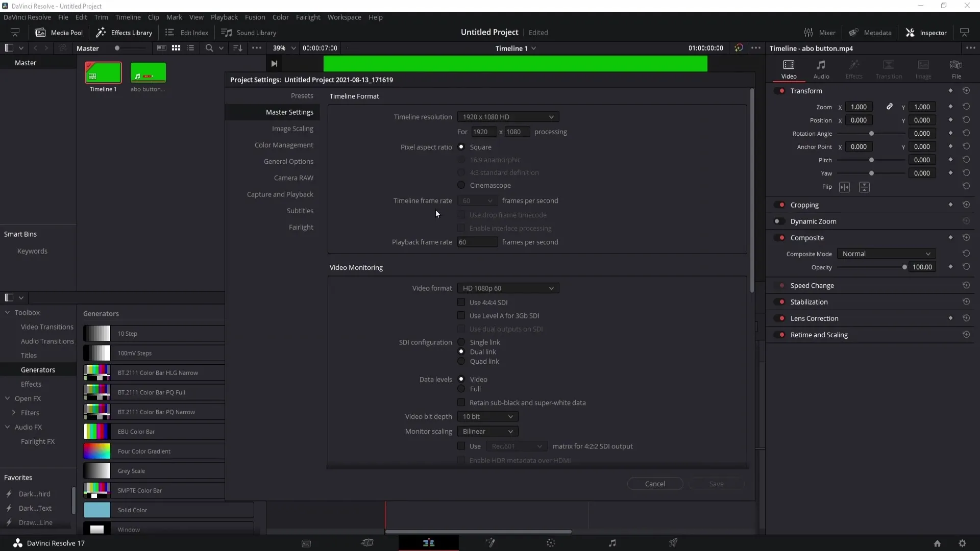This screenshot has width=980, height=551.
Task: Select Master Settings section
Action: coord(289,112)
